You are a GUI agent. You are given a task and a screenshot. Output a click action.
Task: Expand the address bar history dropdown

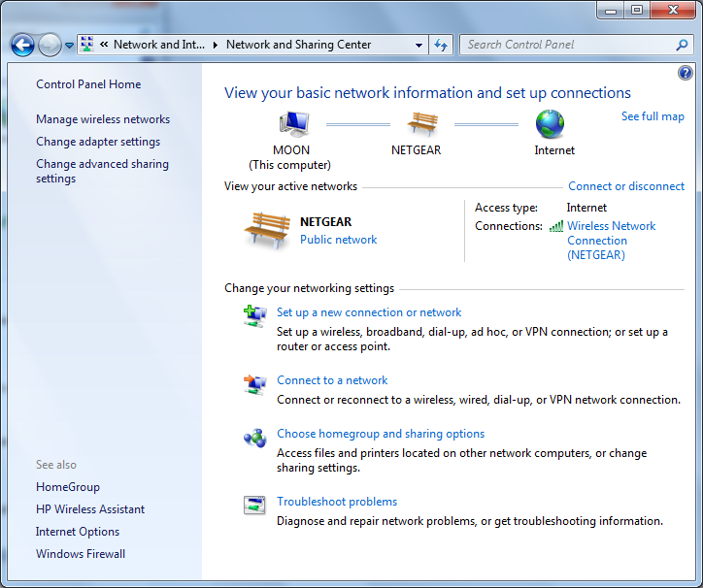pyautogui.click(x=418, y=45)
